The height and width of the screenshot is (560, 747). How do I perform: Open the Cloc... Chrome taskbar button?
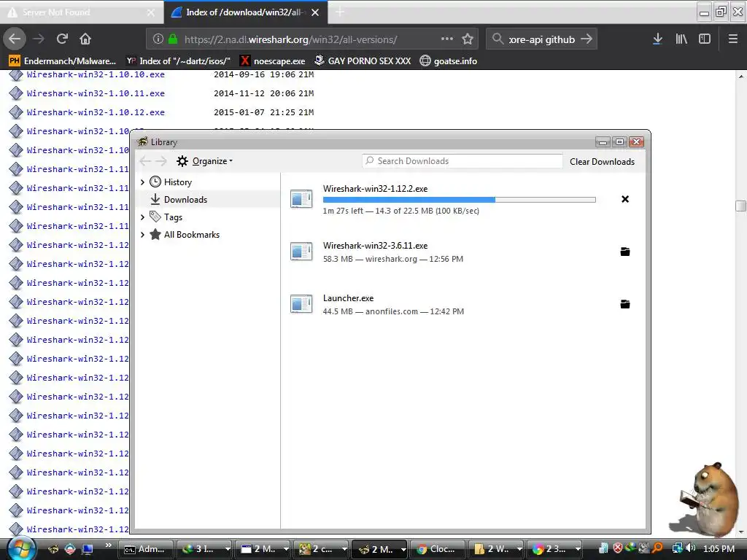437,549
